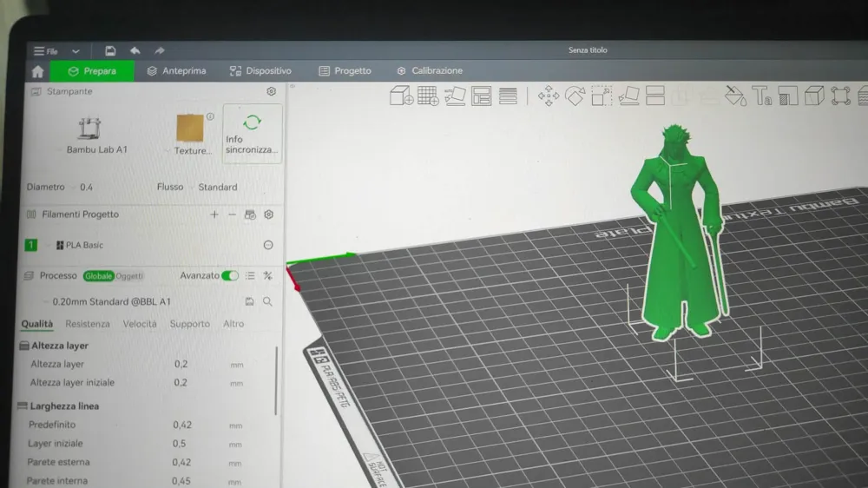Screen dimensions: 868x488
Task: Click the Info sincronizza button
Action: coord(252,134)
